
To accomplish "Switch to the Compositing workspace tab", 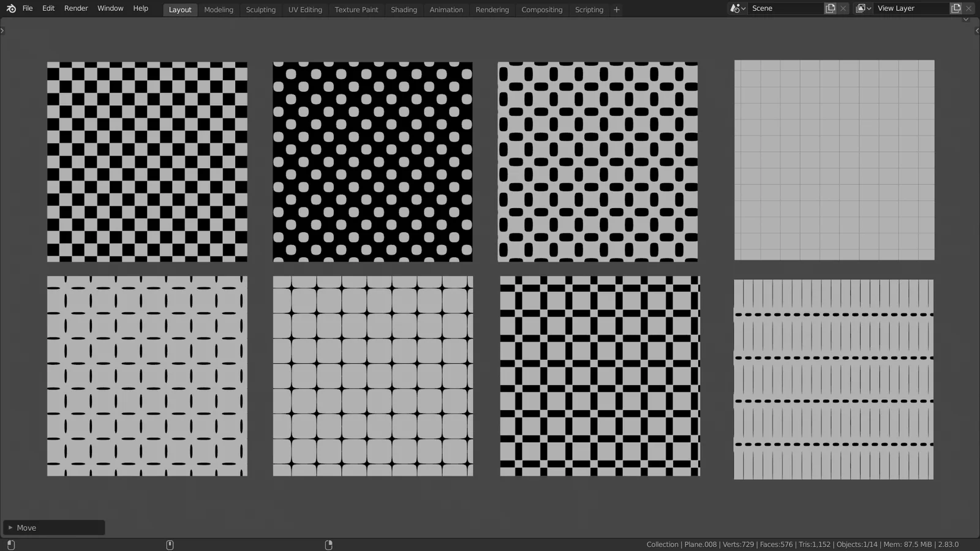I will tap(541, 9).
